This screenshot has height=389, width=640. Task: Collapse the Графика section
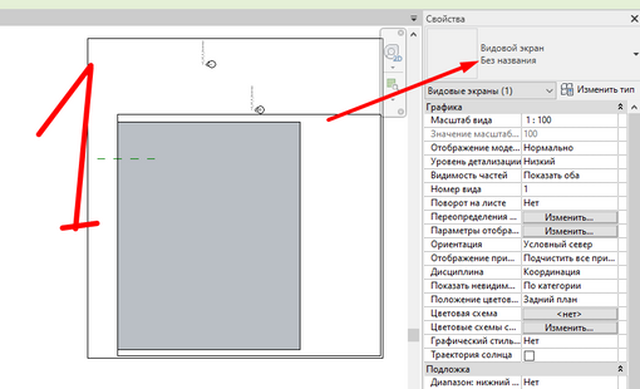coord(620,107)
